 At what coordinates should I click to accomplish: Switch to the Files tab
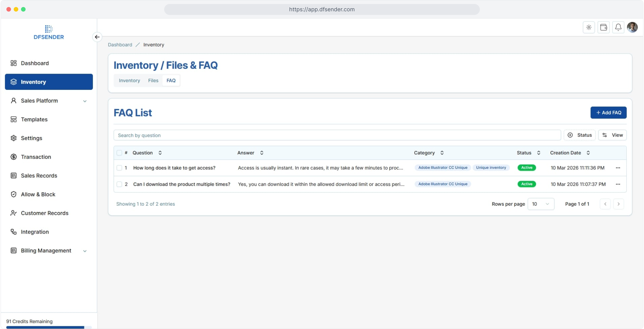pos(153,80)
